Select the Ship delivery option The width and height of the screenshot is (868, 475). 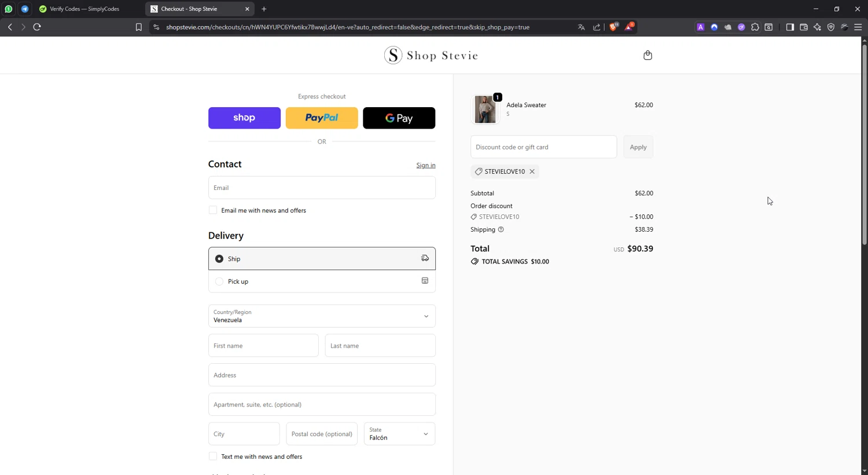[x=322, y=258]
